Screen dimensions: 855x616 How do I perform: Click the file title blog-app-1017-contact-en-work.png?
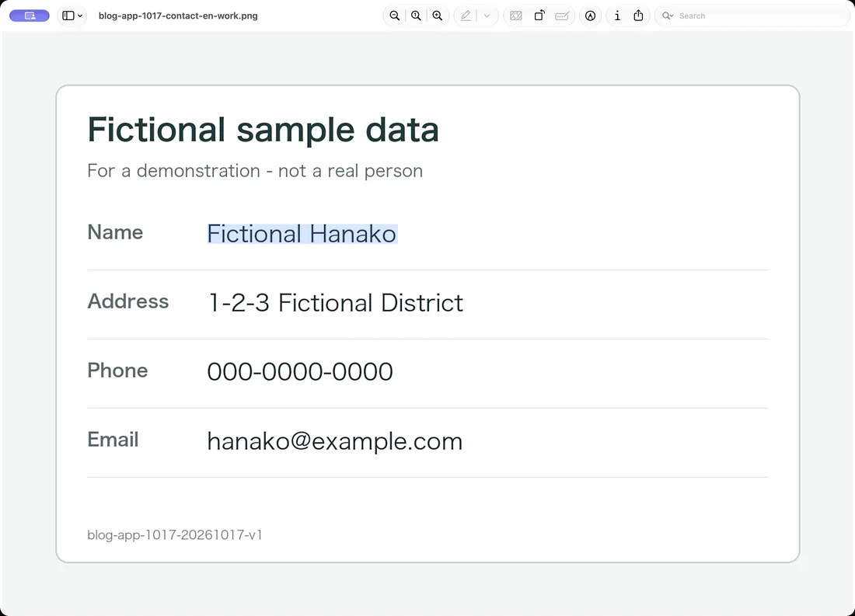point(178,16)
